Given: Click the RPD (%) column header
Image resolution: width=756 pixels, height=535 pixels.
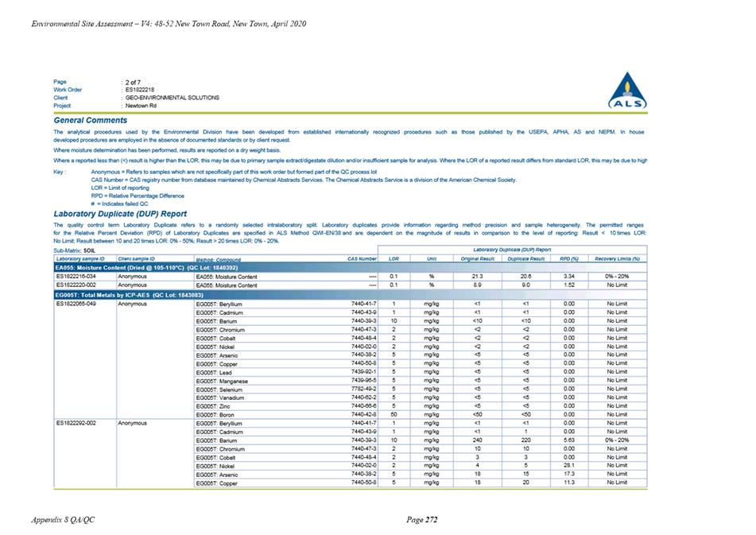Looking at the screenshot, I should click(x=569, y=259).
